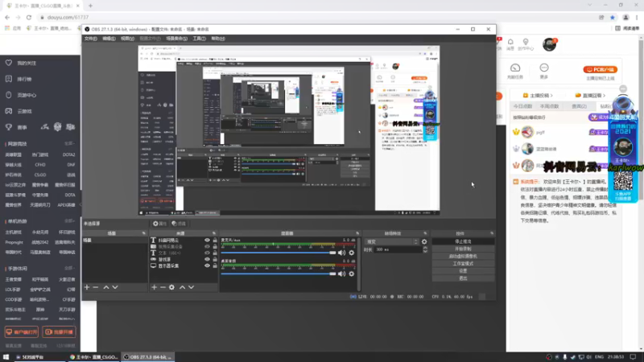Reload the page in Chrome
Screen dimensions: 644x362
click(x=29, y=17)
